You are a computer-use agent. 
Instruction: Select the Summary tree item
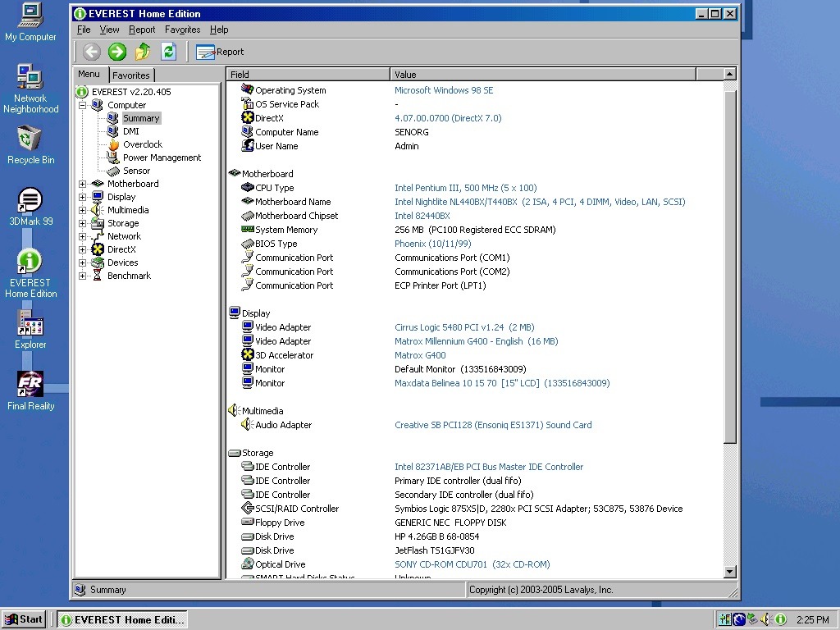tap(141, 118)
